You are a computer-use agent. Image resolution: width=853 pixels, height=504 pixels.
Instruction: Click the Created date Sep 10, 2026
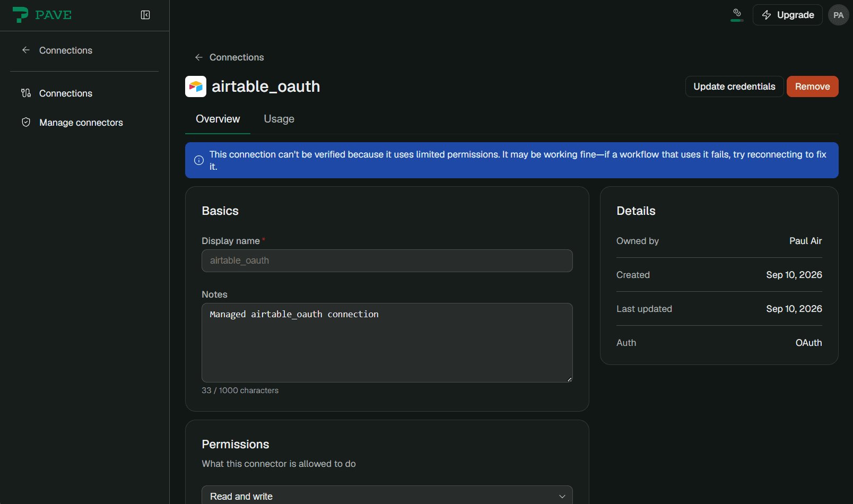pyautogui.click(x=794, y=275)
